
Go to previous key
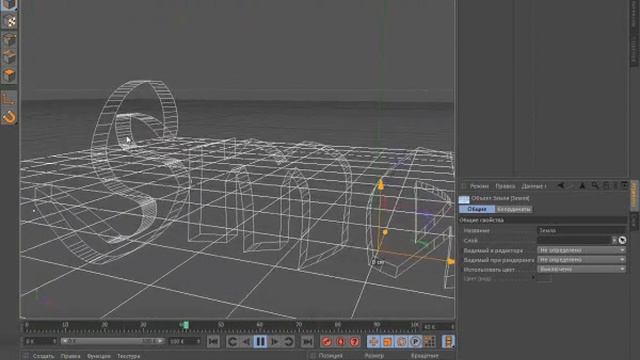[x=232, y=341]
